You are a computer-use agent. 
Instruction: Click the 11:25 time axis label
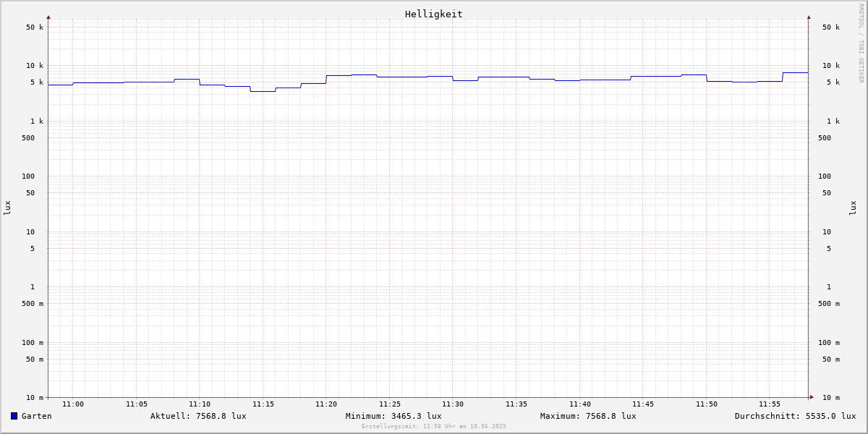tap(390, 404)
